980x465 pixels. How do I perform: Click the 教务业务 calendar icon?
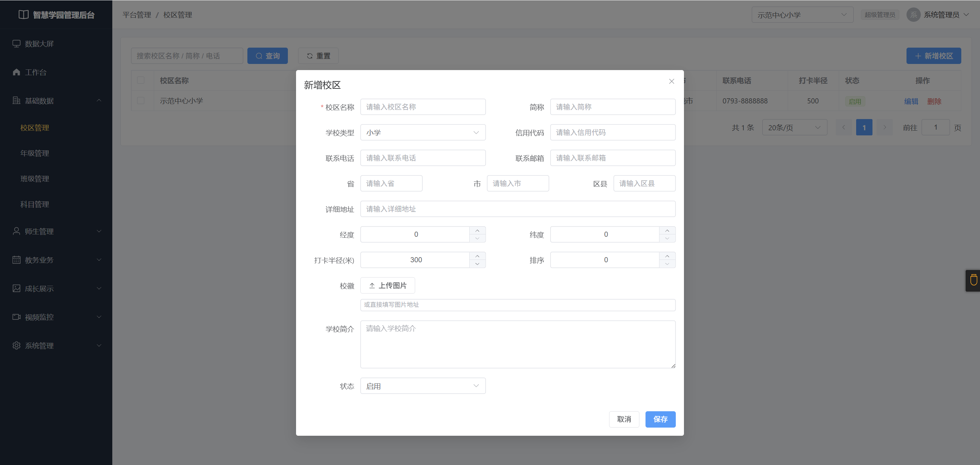pos(16,260)
